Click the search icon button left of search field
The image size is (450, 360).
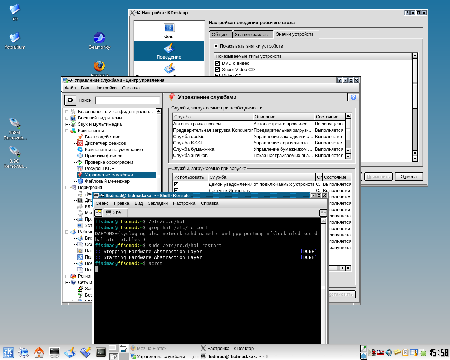point(70,100)
